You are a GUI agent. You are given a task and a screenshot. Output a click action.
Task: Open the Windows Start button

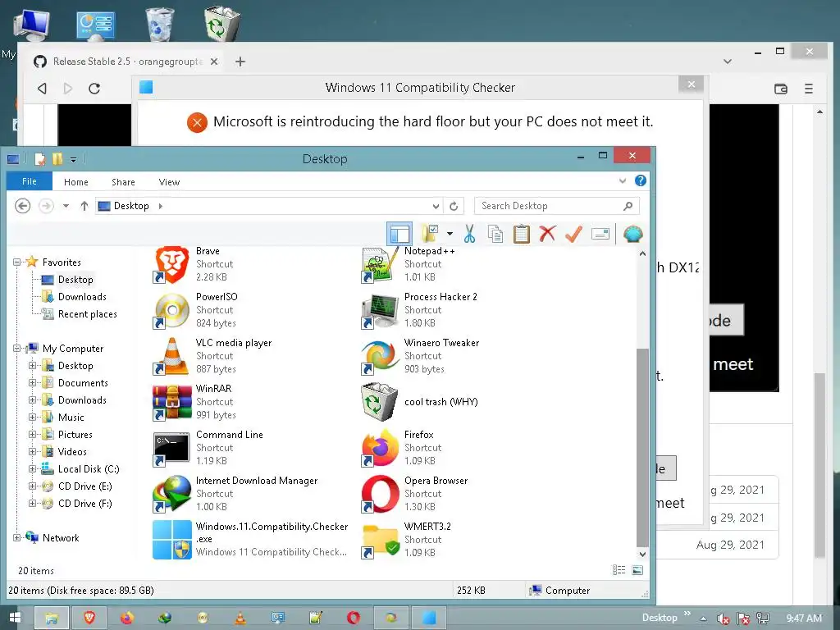(x=15, y=618)
